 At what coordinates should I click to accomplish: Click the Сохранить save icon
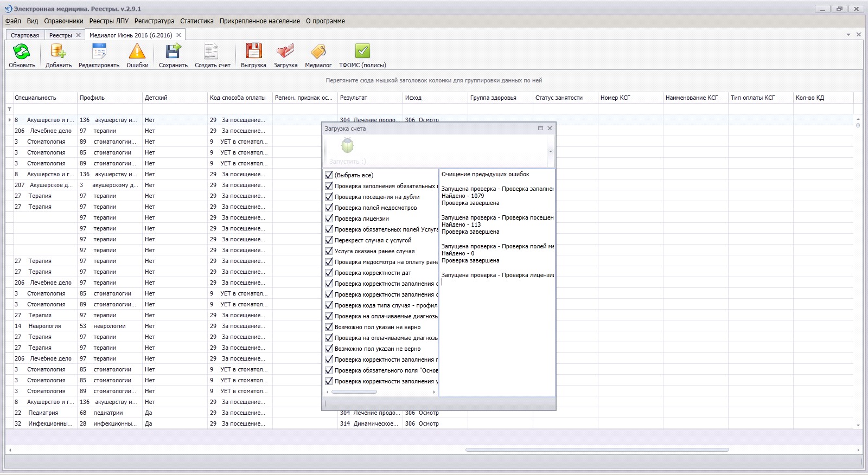[173, 52]
